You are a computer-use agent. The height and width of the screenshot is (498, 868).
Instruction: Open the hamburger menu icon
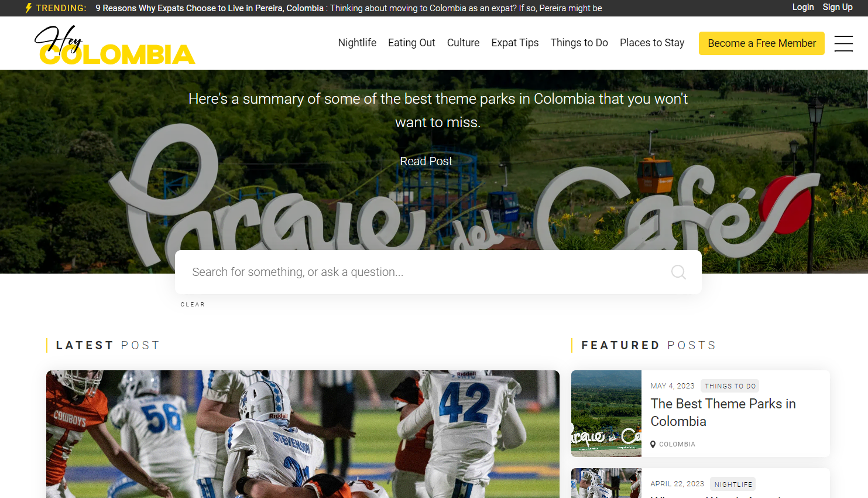[843, 43]
